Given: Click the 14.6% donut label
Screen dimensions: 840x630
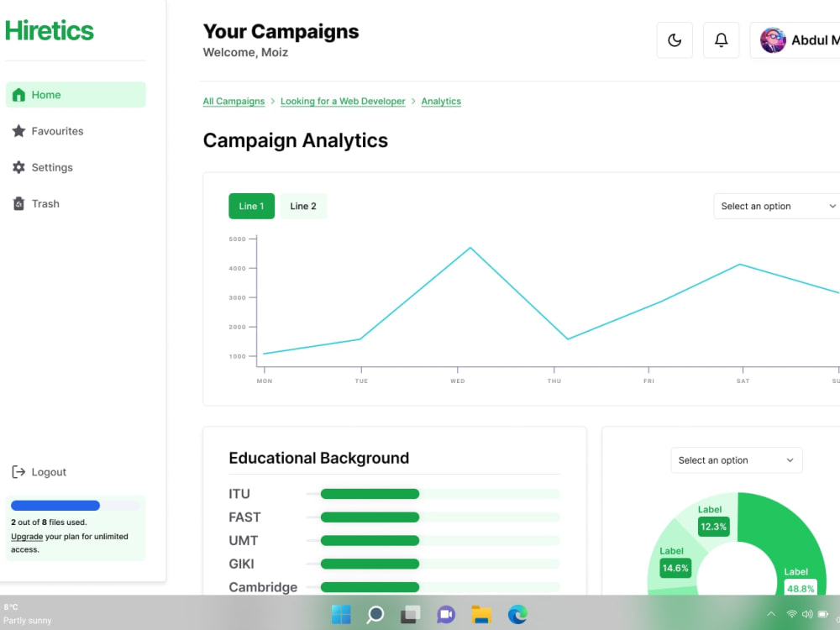Looking at the screenshot, I should point(675,568).
